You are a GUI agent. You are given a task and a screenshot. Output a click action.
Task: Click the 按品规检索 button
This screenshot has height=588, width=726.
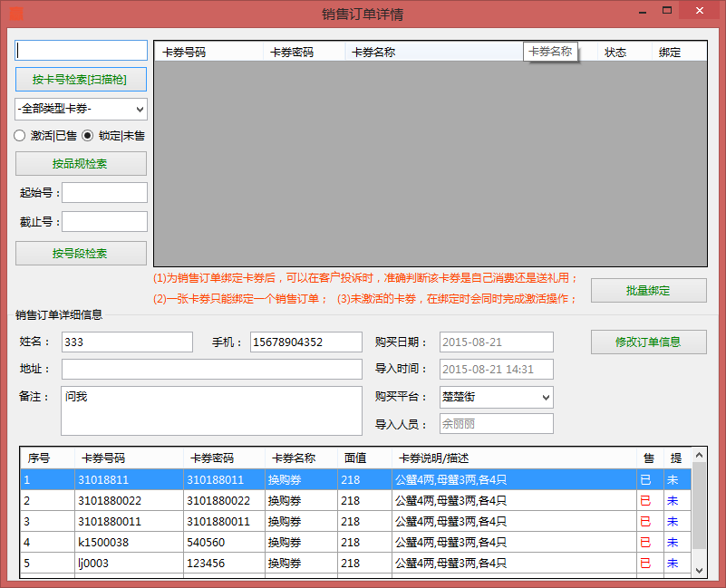pos(81,163)
